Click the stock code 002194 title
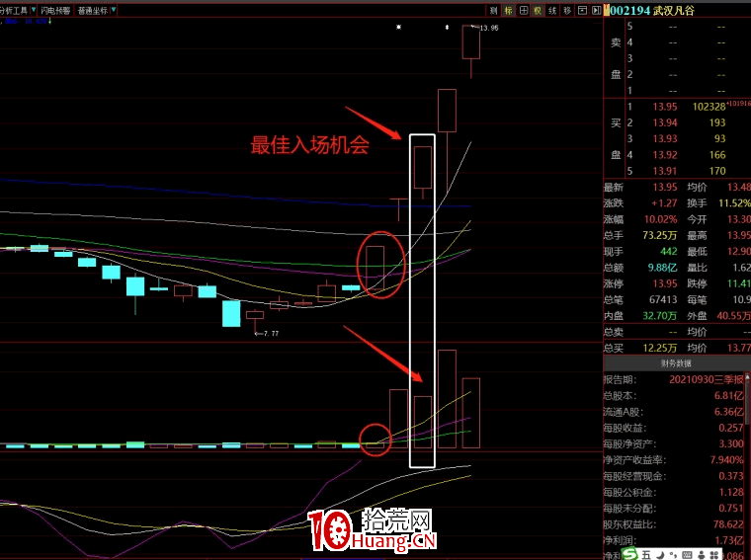The image size is (751, 560). [x=630, y=10]
